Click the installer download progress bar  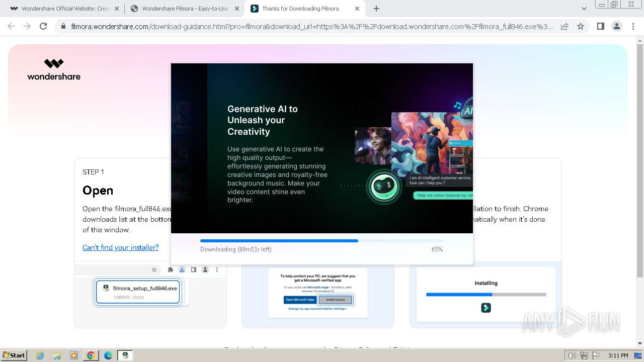(321, 241)
